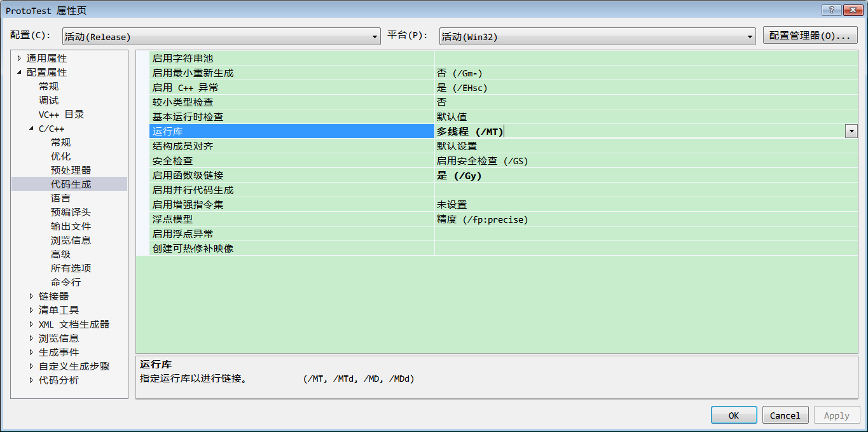Expand the 自定义生成步骤 tree node
The height and width of the screenshot is (432, 868).
[x=32, y=366]
